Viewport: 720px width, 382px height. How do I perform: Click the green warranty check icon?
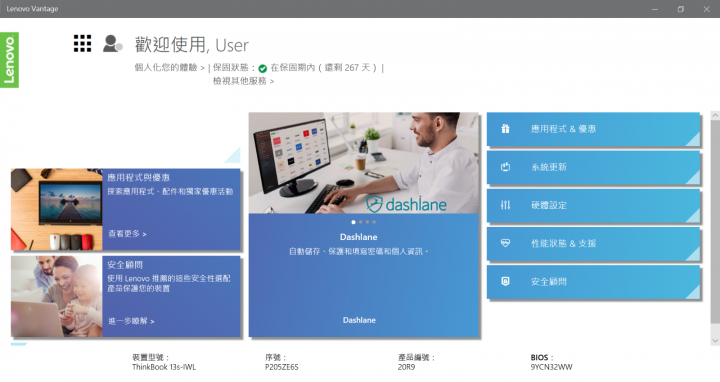(x=263, y=68)
